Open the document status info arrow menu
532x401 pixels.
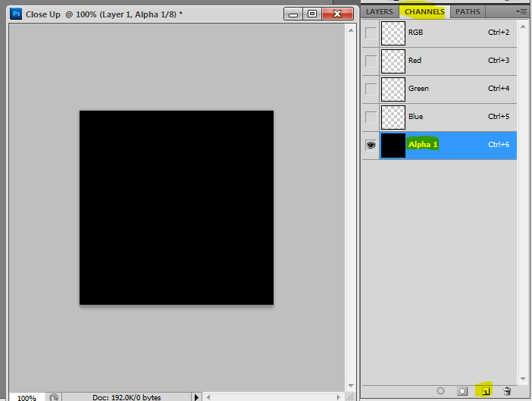tap(196, 397)
